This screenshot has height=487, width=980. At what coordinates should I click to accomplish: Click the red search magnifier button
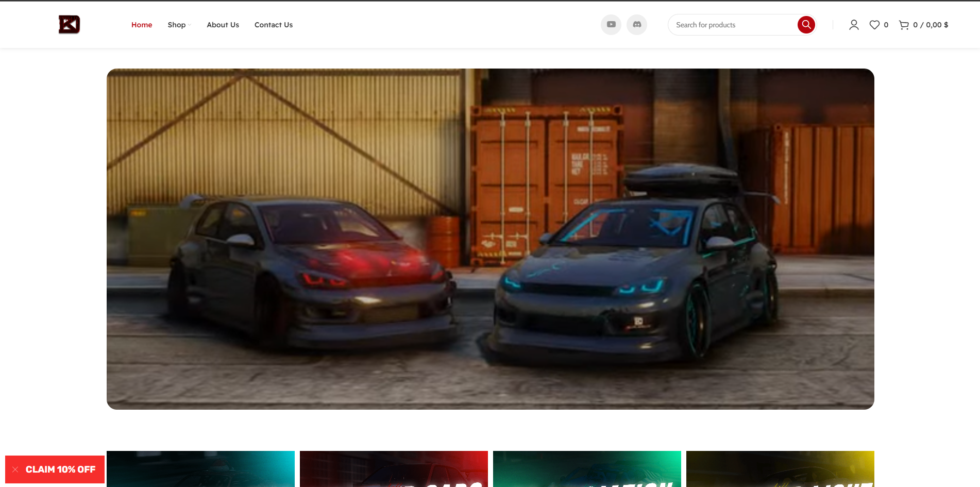point(806,25)
